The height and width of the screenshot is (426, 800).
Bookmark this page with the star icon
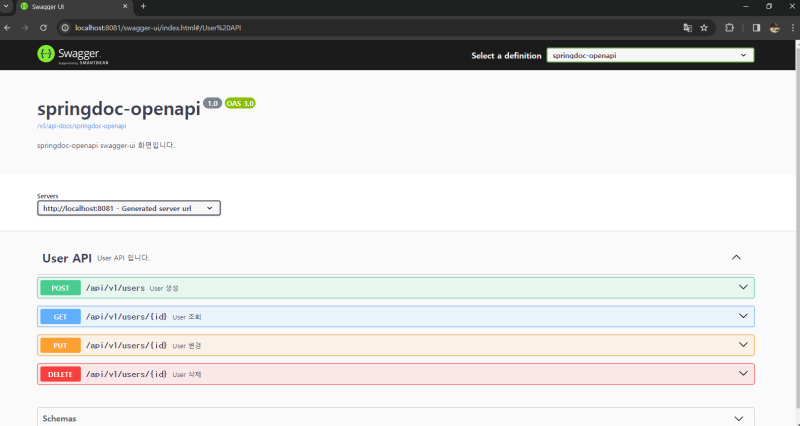point(704,28)
